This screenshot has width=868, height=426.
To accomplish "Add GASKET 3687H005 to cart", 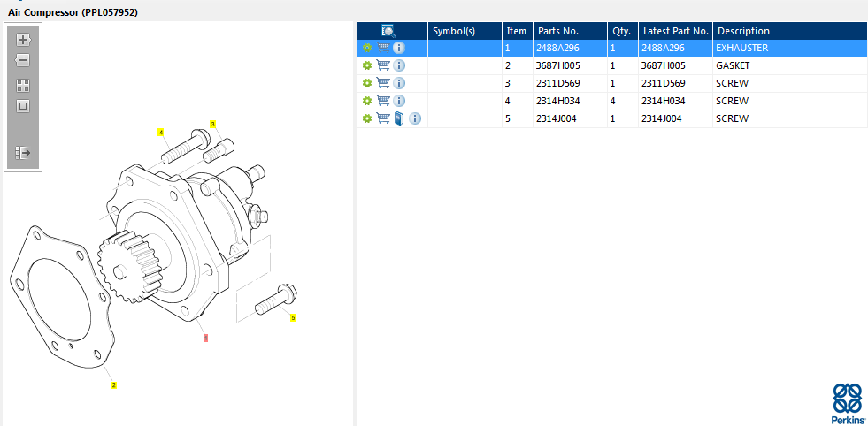I will 383,65.
